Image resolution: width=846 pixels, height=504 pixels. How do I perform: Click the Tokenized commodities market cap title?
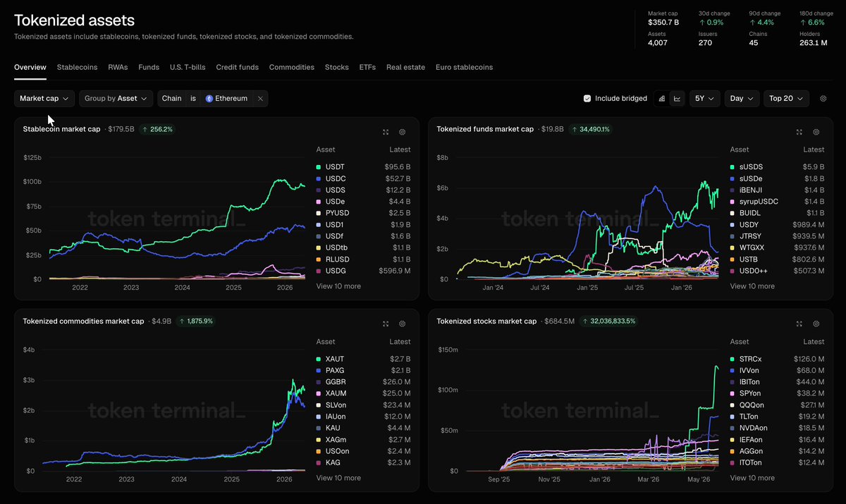pos(83,321)
